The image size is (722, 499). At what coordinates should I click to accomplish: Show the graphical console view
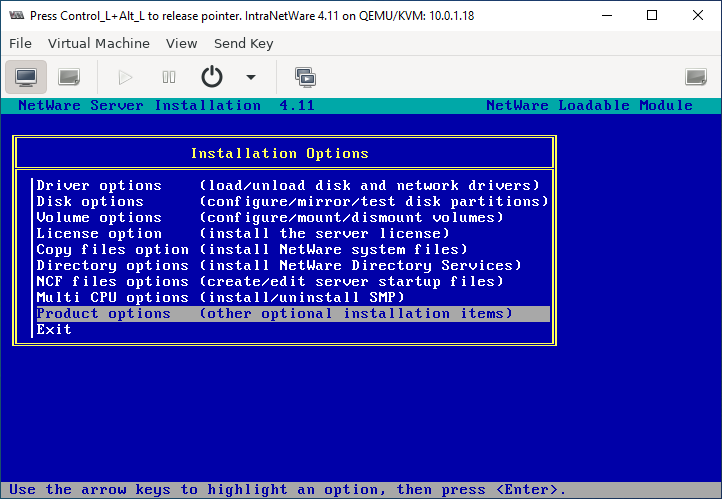26,77
